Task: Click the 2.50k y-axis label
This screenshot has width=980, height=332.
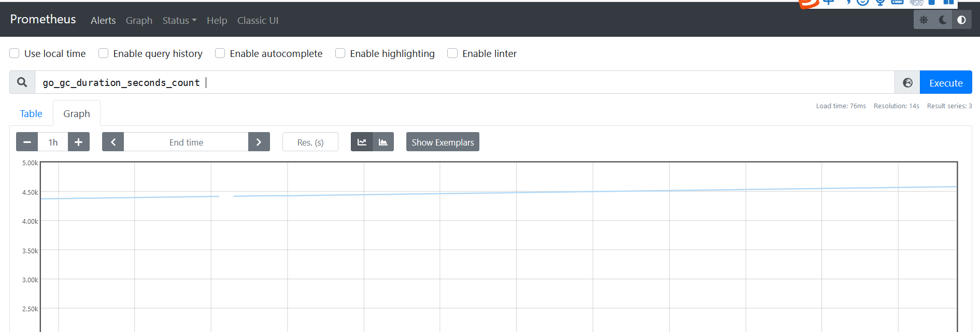Action: tap(30, 309)
